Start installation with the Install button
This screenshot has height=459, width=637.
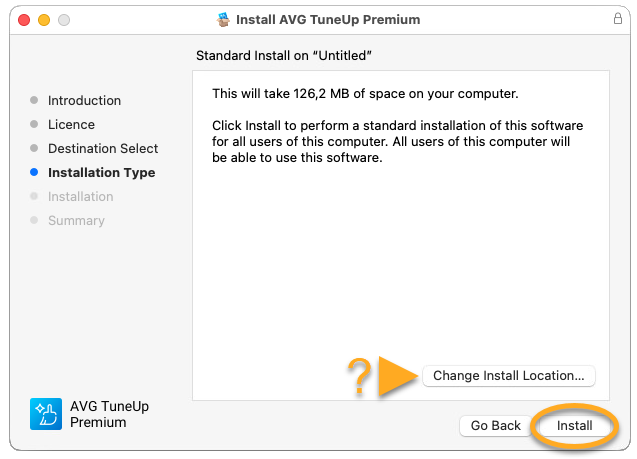(575, 426)
